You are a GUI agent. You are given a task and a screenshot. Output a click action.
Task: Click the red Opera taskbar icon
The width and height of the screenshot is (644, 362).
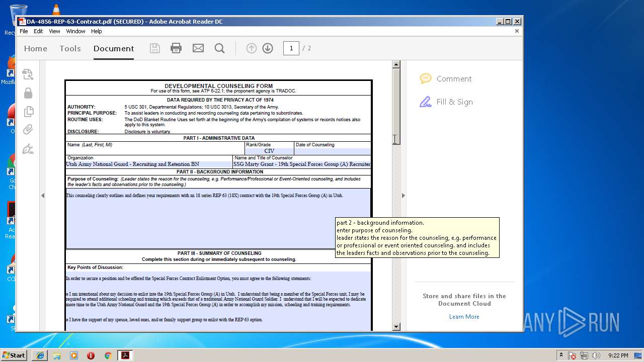91,355
